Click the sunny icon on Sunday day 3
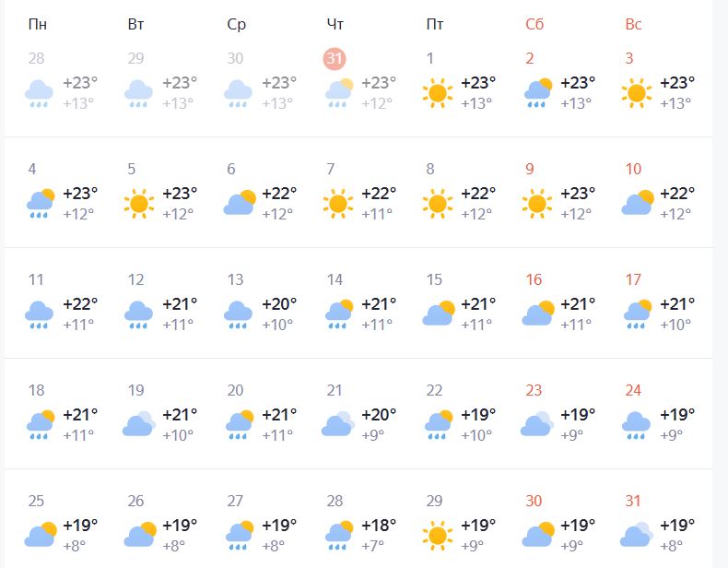728x568 pixels. click(x=637, y=91)
